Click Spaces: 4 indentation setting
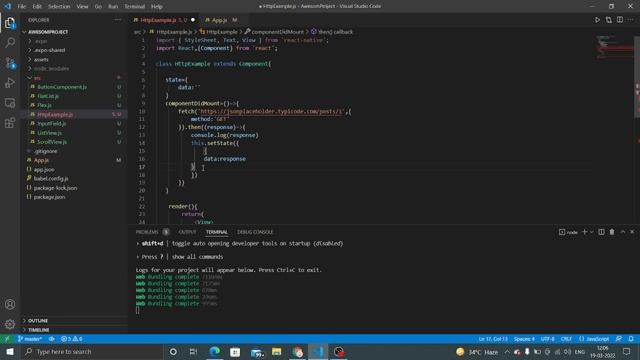 coord(524,339)
